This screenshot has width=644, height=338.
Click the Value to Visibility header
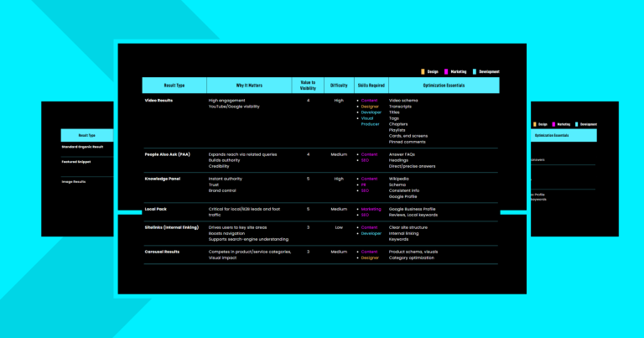click(308, 86)
